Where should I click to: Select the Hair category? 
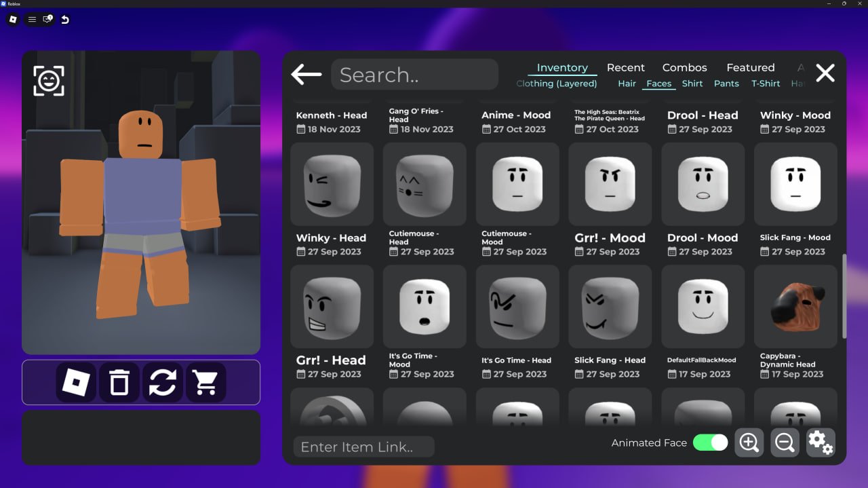point(627,83)
